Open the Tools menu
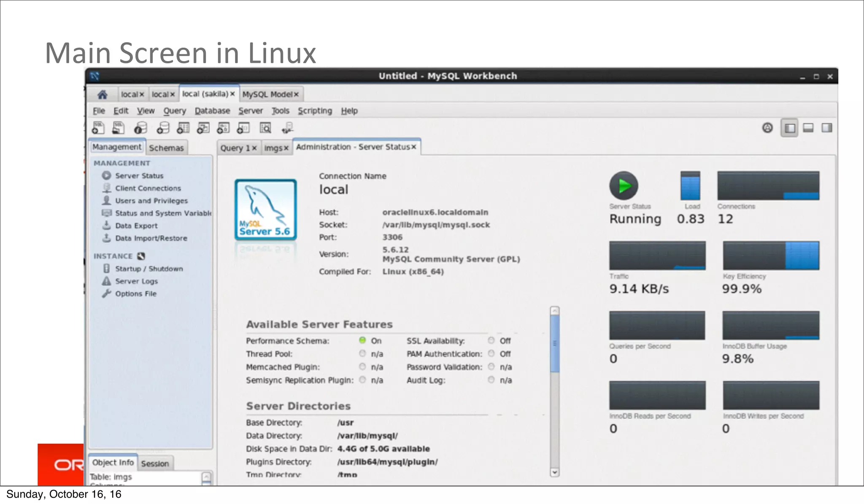Viewport: 864px width, 504px height. 280,111
